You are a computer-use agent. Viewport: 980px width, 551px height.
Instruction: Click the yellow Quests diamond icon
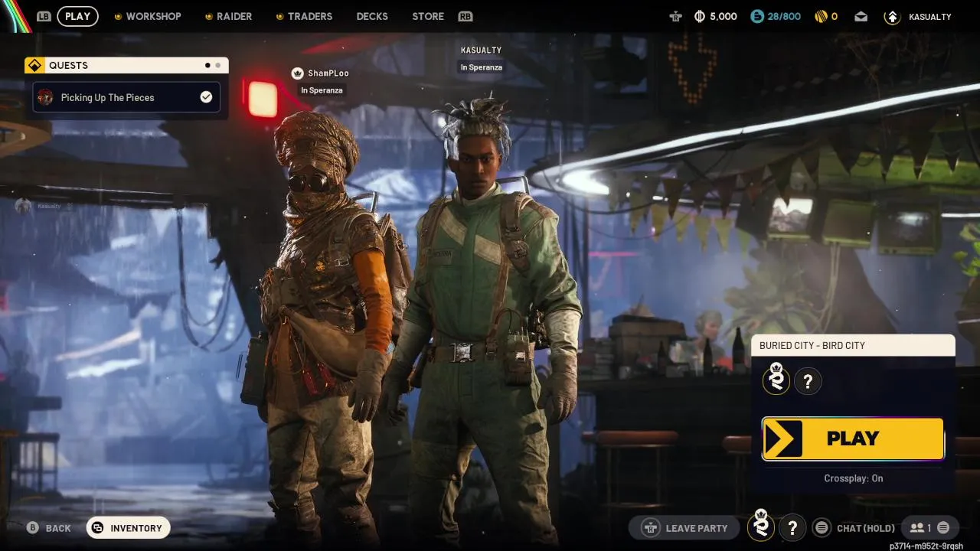point(34,66)
